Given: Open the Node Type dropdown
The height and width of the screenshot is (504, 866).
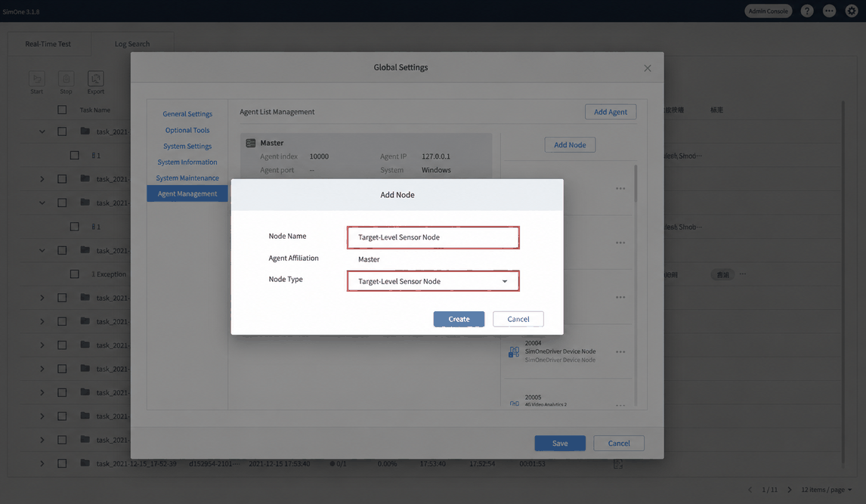Looking at the screenshot, I should (433, 281).
